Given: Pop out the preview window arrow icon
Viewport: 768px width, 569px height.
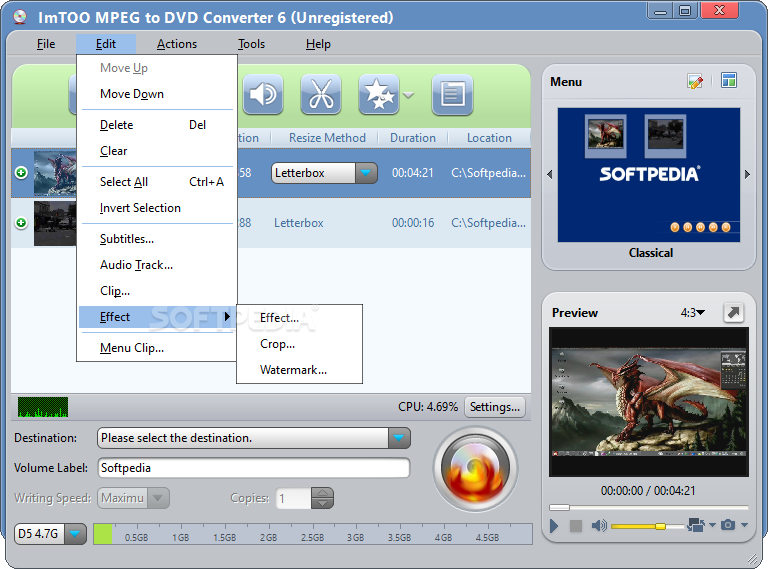Looking at the screenshot, I should click(733, 312).
